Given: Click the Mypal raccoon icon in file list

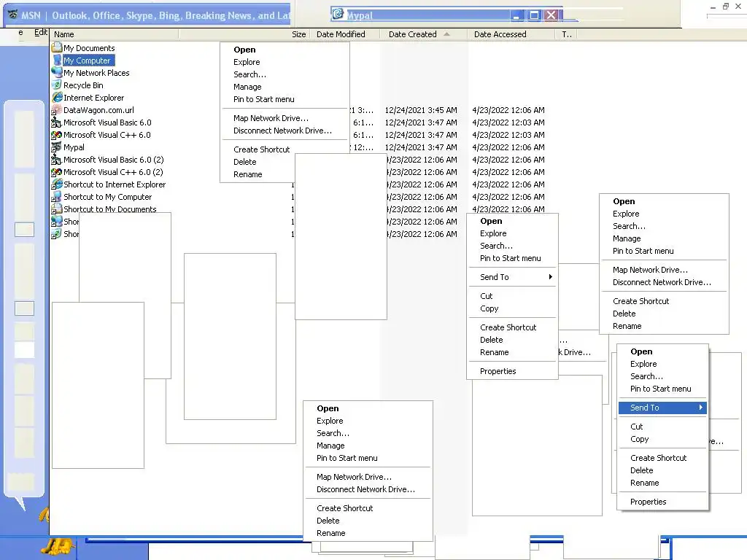Looking at the screenshot, I should pyautogui.click(x=57, y=147).
